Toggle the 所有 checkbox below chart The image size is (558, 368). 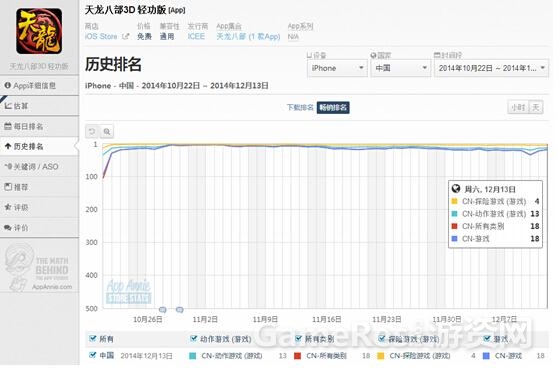point(93,338)
